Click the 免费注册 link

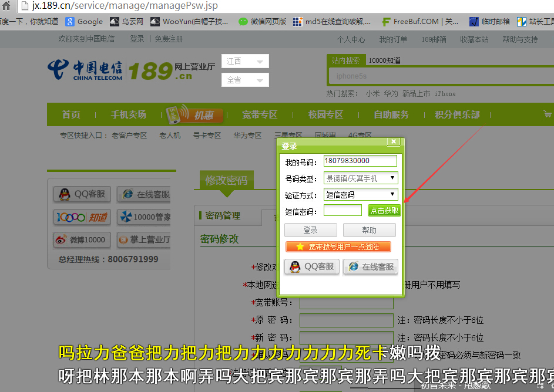coord(169,39)
